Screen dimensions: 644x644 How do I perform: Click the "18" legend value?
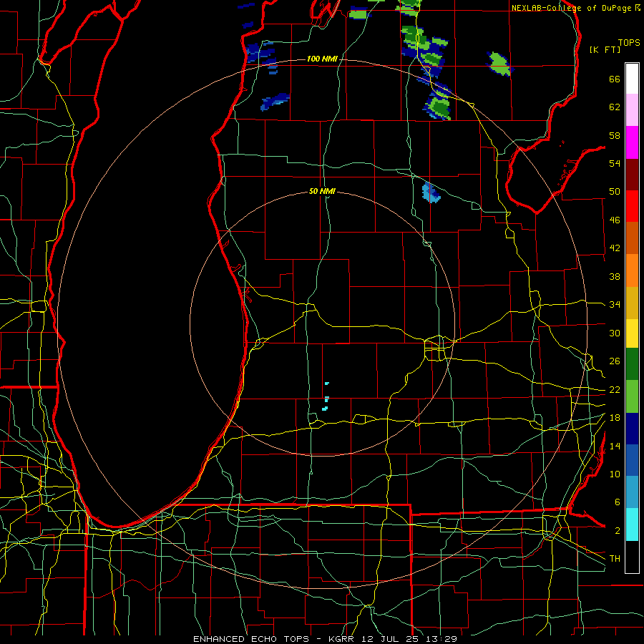615,418
